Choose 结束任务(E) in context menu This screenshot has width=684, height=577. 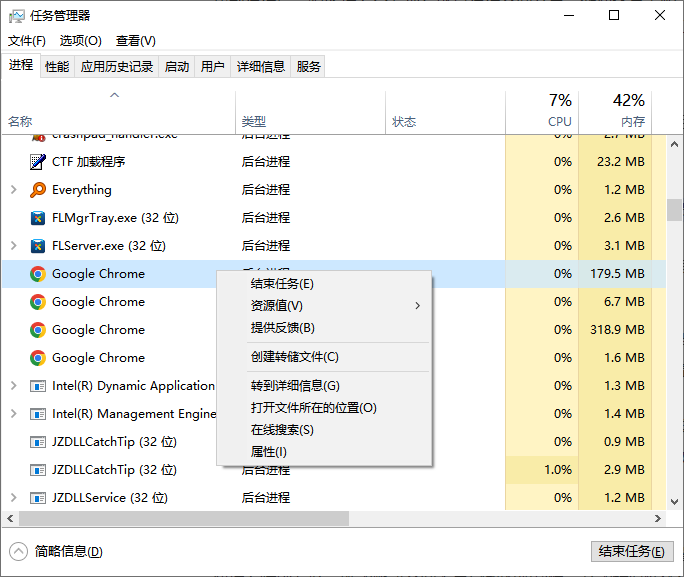324,284
